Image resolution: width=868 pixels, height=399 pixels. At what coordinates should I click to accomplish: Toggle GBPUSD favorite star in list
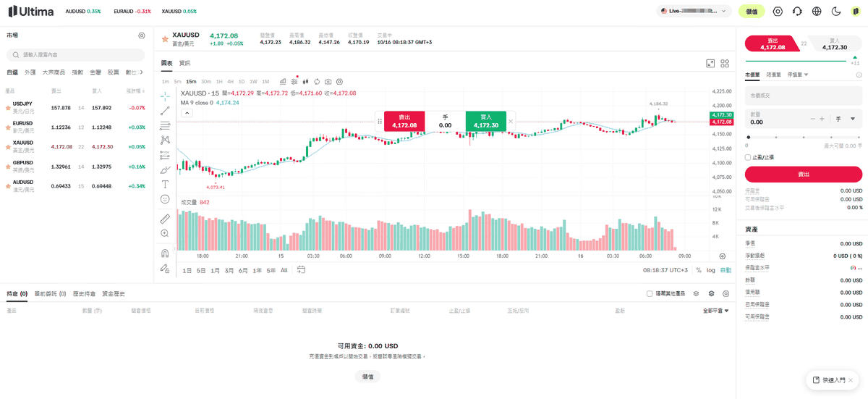(9, 166)
